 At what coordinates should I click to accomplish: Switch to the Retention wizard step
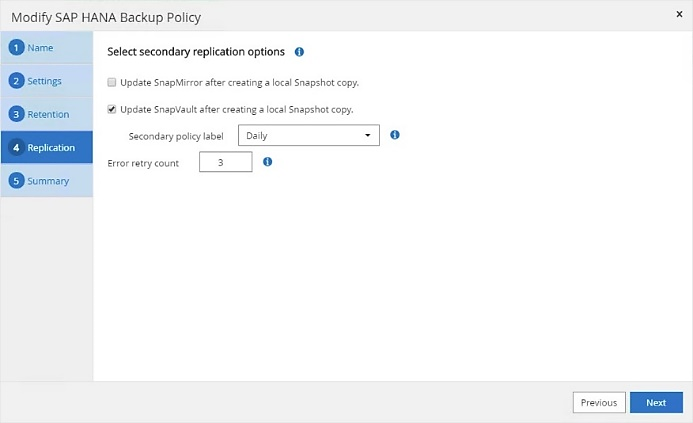pos(49,114)
